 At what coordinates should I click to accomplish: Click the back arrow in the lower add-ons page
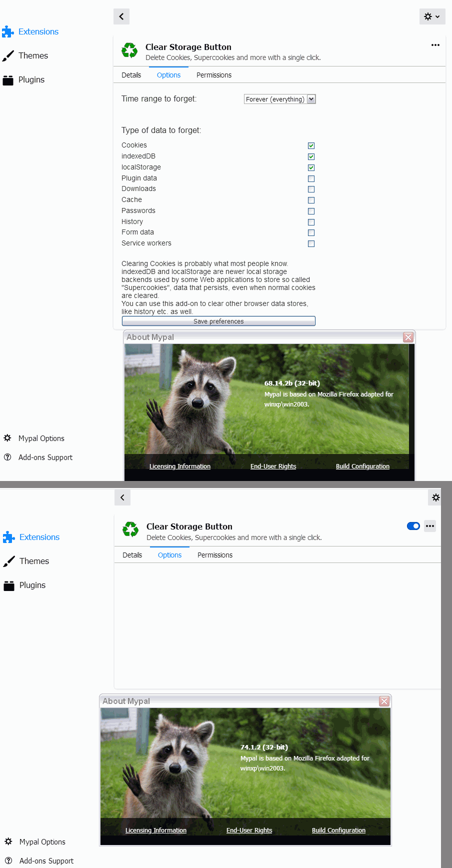(122, 497)
